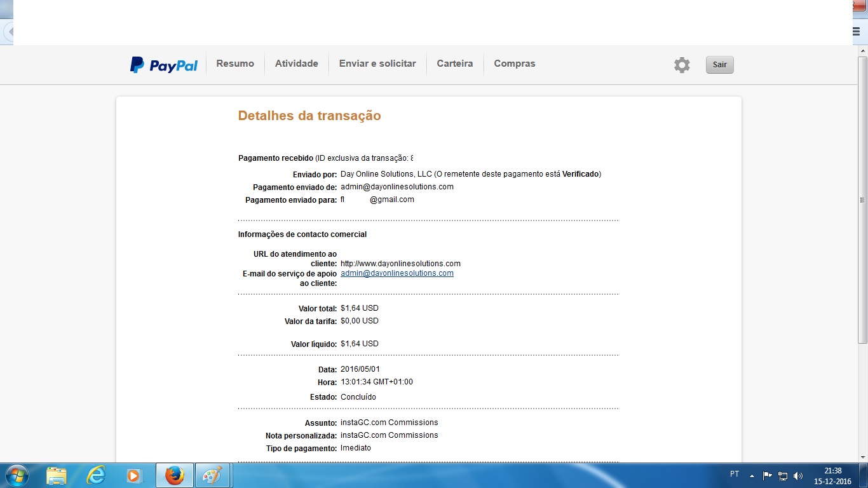Switch to the Carteira tab
This screenshot has width=868, height=488.
click(455, 64)
